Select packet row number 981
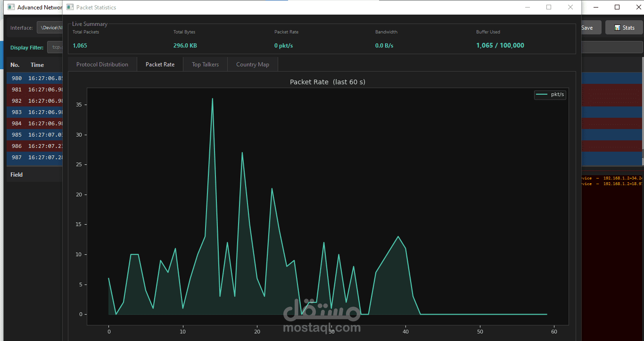The image size is (644, 341). coord(34,89)
